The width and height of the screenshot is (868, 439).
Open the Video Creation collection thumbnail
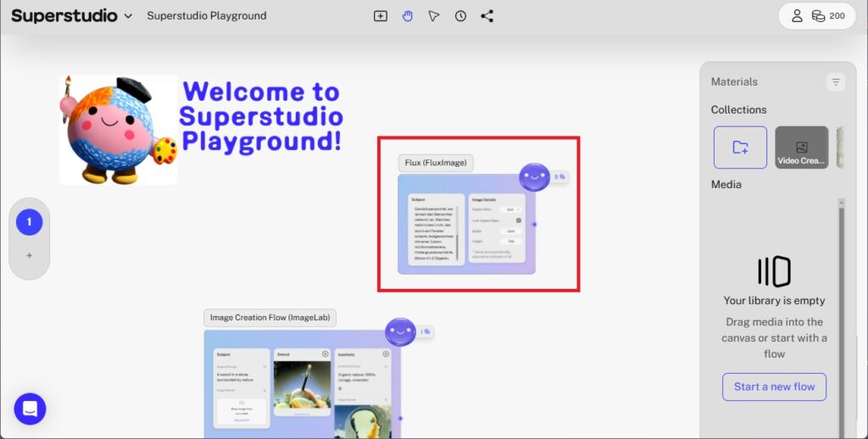pyautogui.click(x=801, y=147)
